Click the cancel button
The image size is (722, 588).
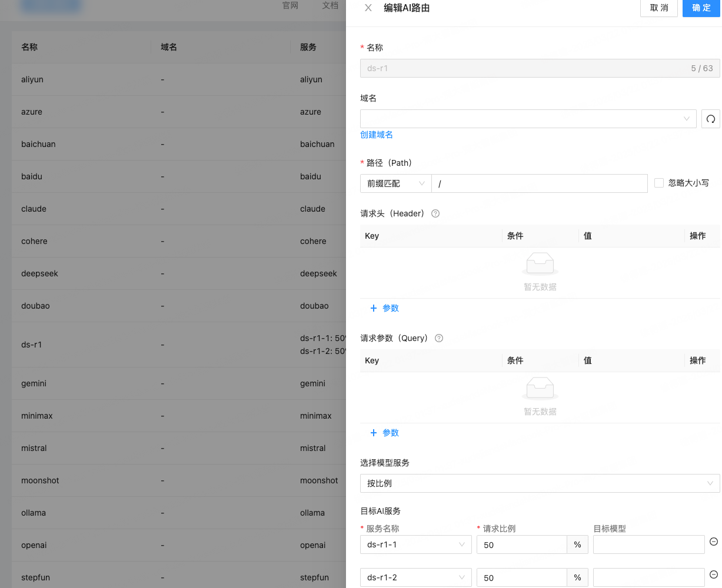(659, 8)
